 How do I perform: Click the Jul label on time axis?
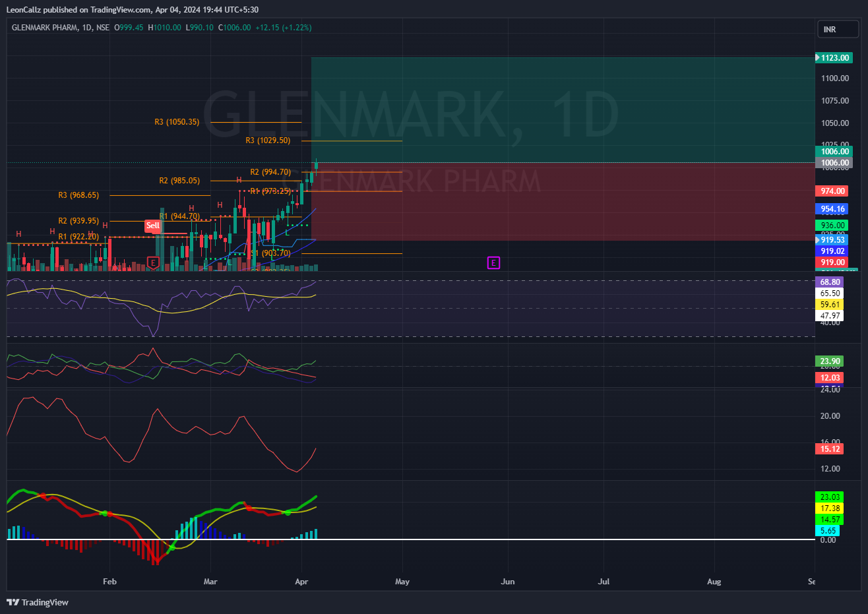point(604,582)
